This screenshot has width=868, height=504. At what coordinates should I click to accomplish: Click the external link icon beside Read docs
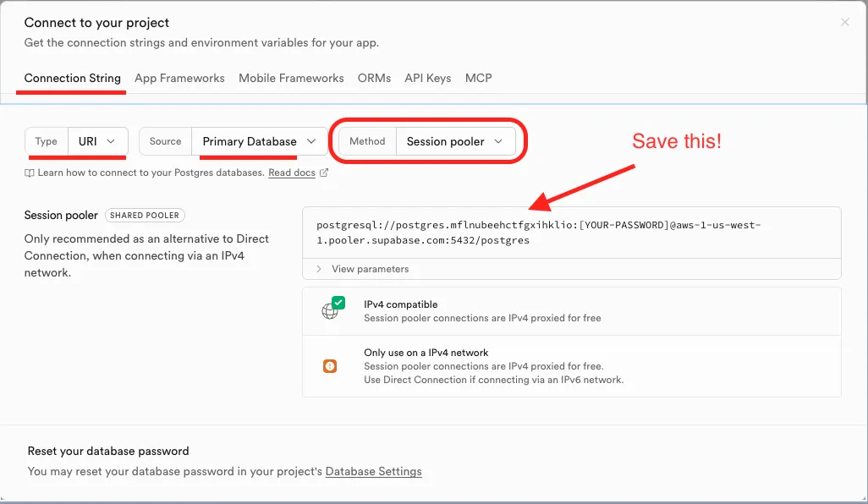[x=324, y=173]
